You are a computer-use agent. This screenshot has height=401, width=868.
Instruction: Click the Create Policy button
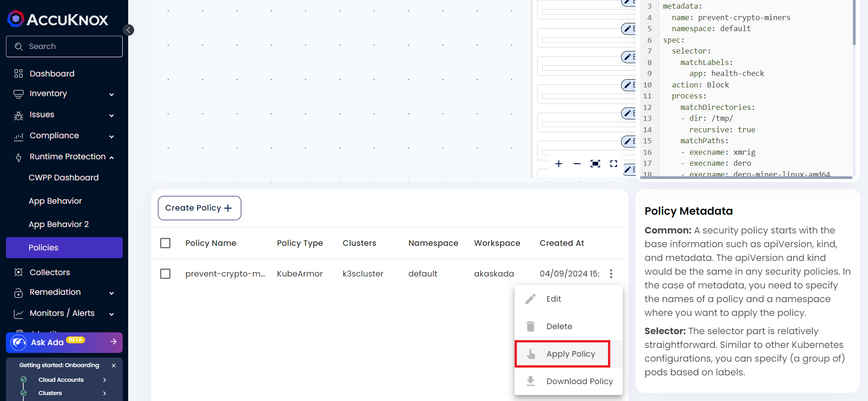click(199, 208)
